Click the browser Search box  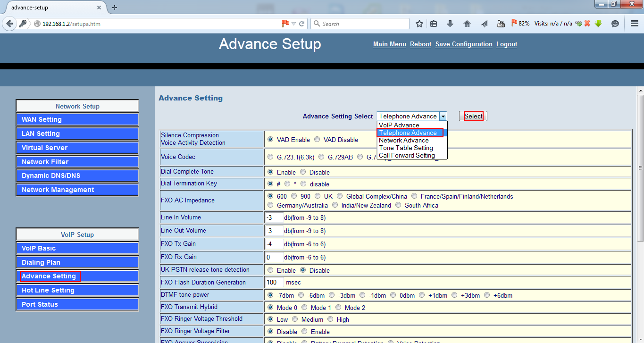[360, 24]
